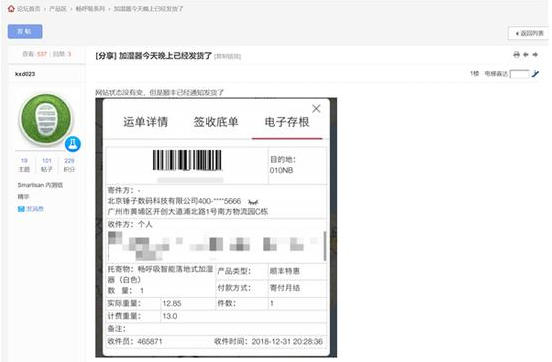Image resolution: width=552 pixels, height=362 pixels.
Task: Select the 电子存根 tab in waybill image
Action: (x=287, y=122)
